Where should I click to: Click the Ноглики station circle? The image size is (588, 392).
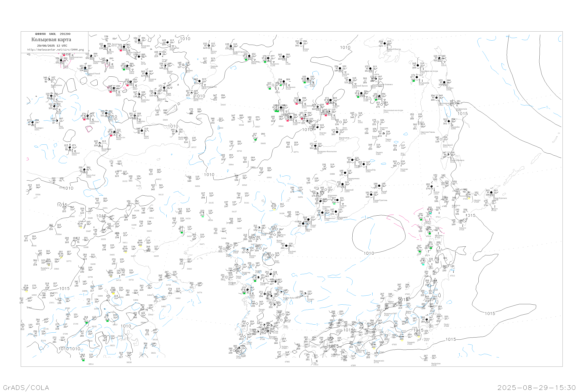tap(444, 82)
